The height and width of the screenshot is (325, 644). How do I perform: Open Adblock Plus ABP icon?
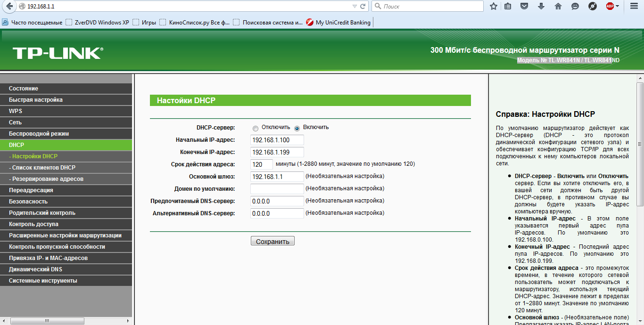coord(610,6)
